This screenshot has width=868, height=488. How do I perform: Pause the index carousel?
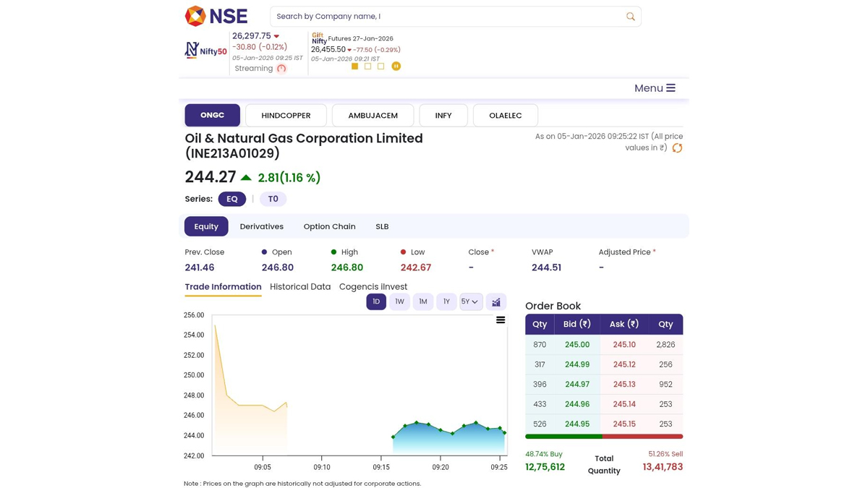point(396,66)
